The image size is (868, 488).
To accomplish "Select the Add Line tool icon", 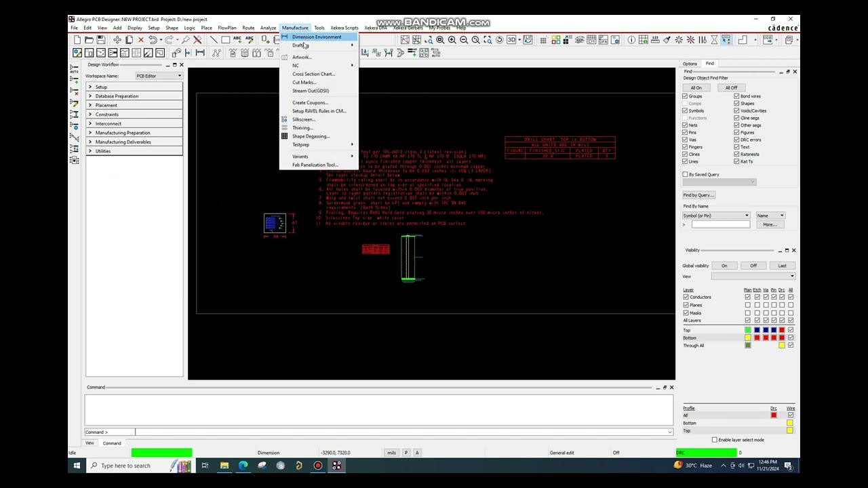I will coord(214,40).
